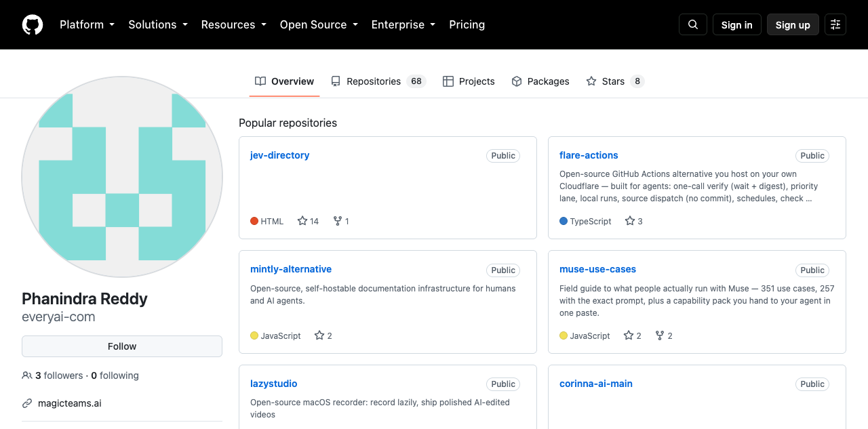
Task: Expand the Open Source menu
Action: tap(319, 24)
